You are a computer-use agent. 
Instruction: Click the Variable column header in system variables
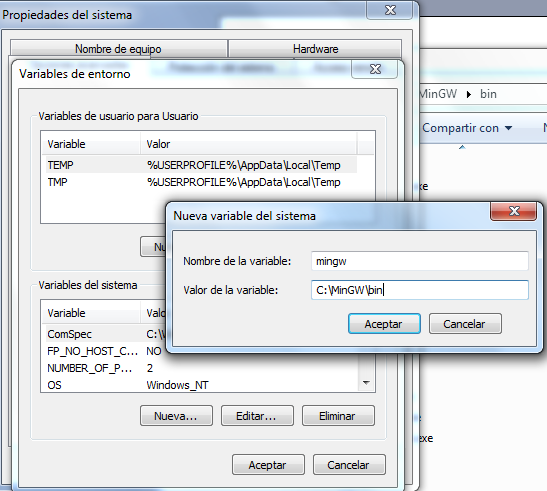[x=91, y=313]
